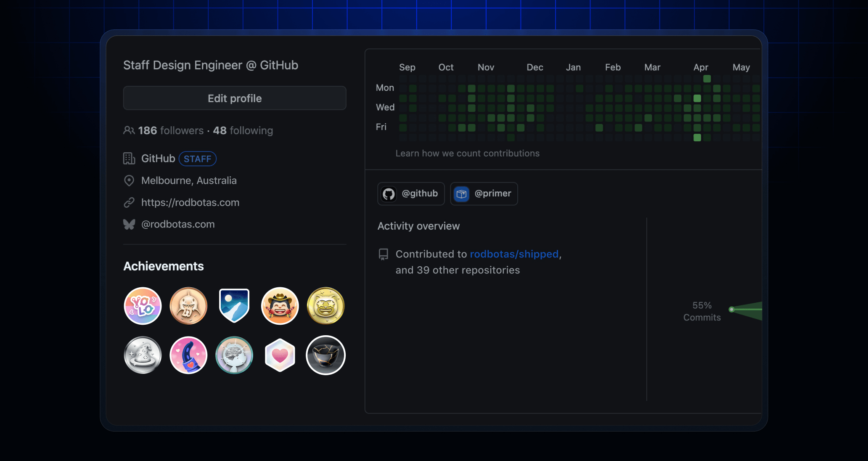Screen dimensions: 868x461
Task: Open the 48 following link
Action: coord(243,130)
